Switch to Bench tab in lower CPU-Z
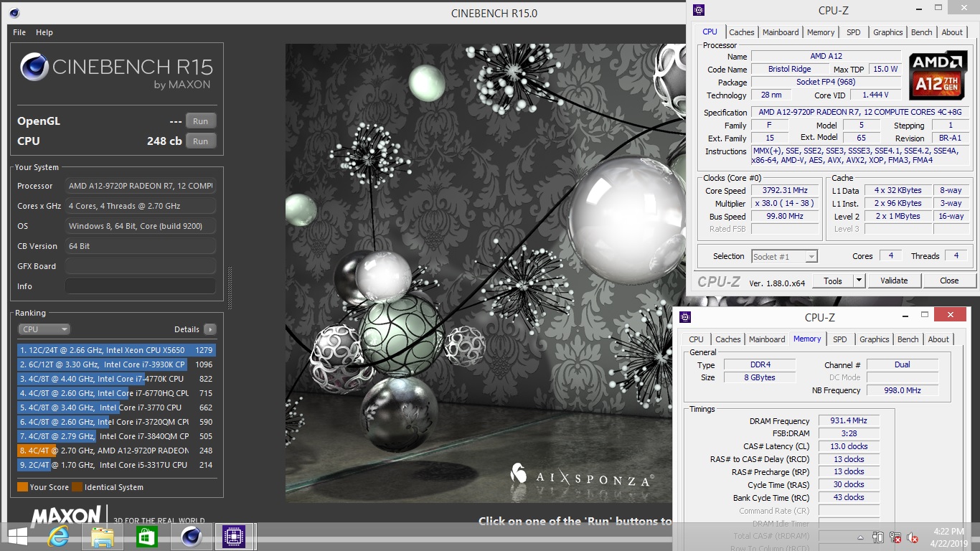 tap(908, 339)
